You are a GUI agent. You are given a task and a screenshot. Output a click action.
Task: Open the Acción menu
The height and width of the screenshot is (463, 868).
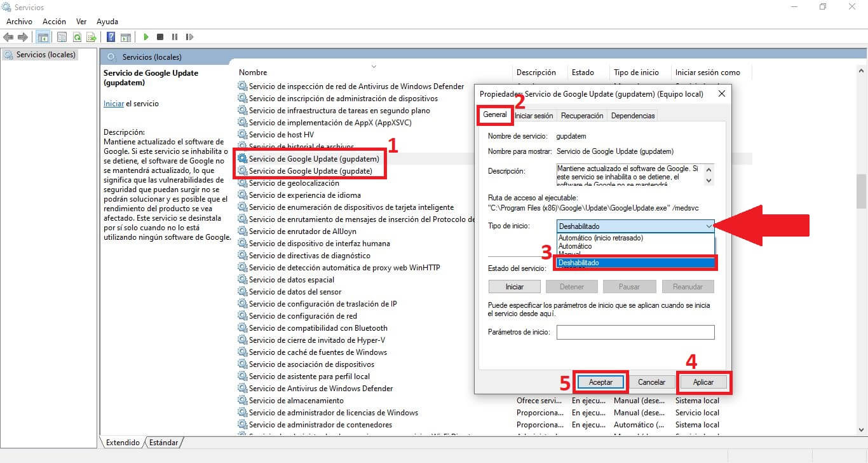click(54, 22)
